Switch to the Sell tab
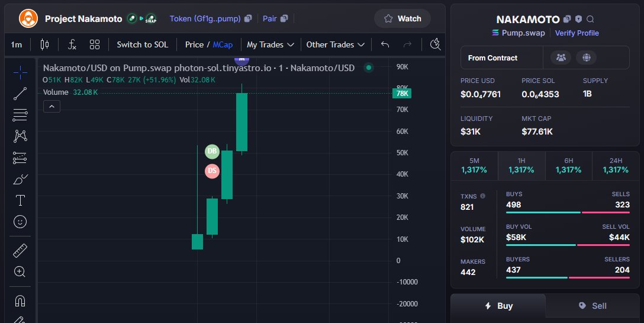644x323 pixels. (593, 306)
